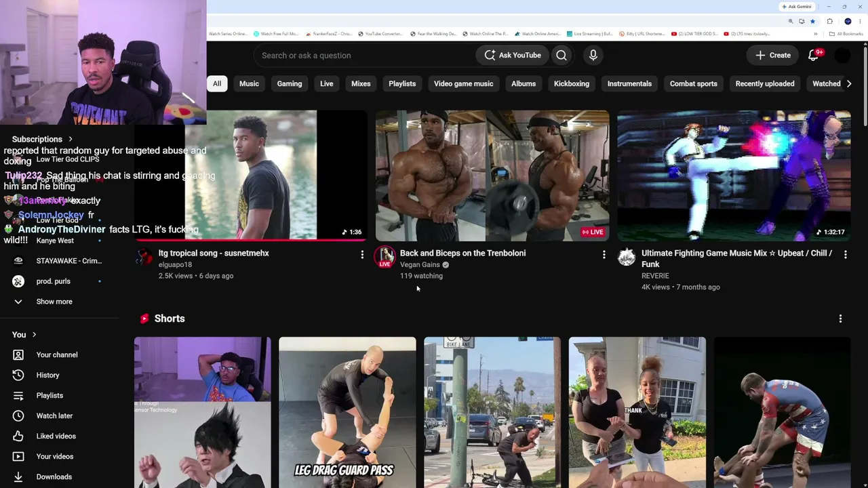Select the Combat sports chip
This screenshot has width=868, height=488.
pyautogui.click(x=694, y=84)
